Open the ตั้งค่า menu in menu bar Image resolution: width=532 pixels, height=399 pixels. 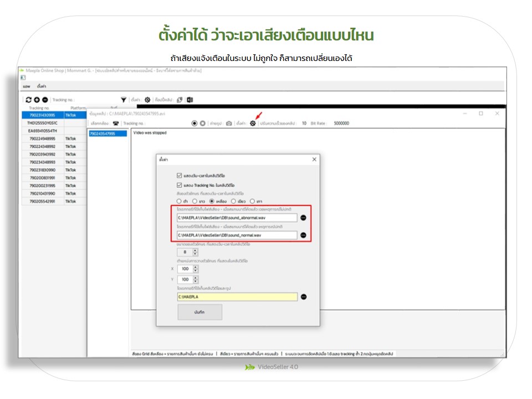tap(42, 86)
